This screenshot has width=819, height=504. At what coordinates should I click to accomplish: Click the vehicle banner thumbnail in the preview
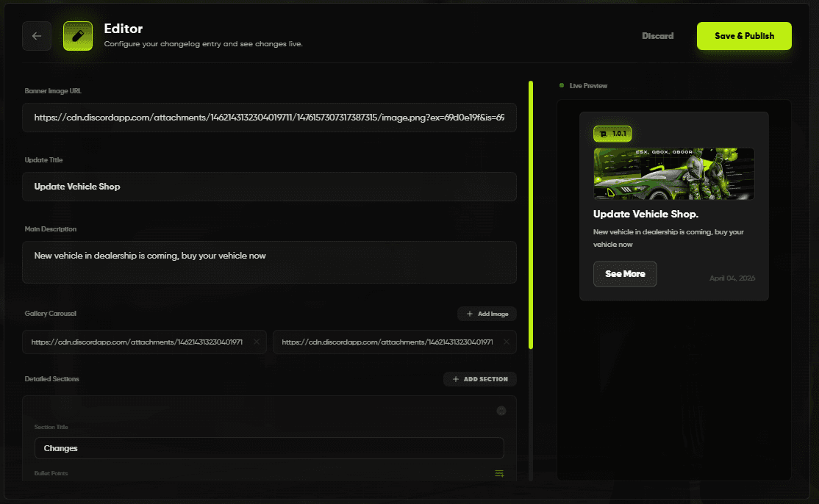pyautogui.click(x=673, y=173)
